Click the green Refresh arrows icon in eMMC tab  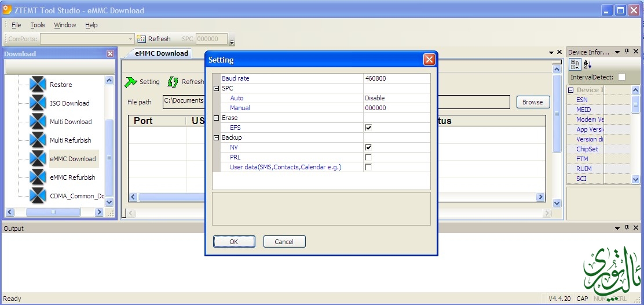[x=173, y=82]
